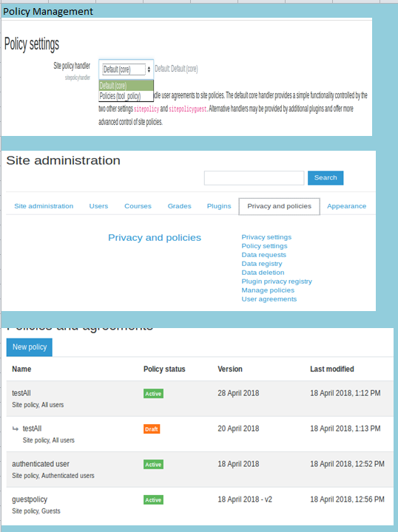Open the Courses tab
This screenshot has height=532, width=398.
pos(138,206)
